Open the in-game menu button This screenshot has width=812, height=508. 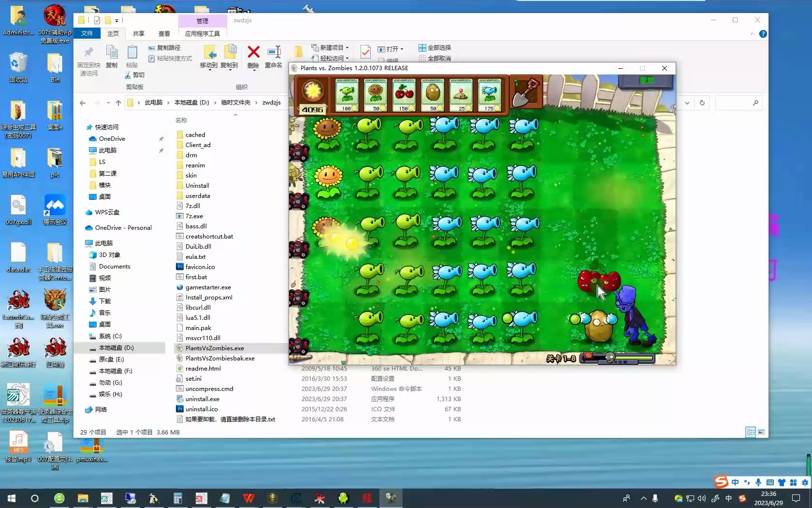point(646,80)
